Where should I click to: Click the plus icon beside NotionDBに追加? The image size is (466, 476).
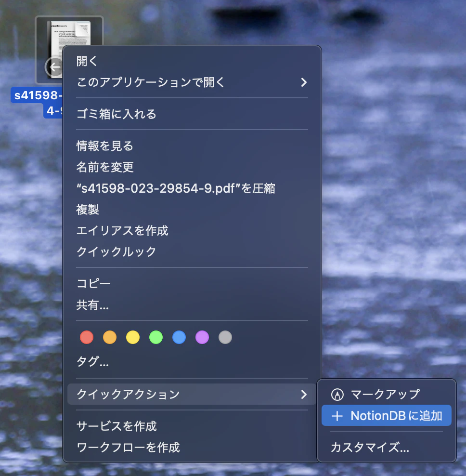(337, 416)
